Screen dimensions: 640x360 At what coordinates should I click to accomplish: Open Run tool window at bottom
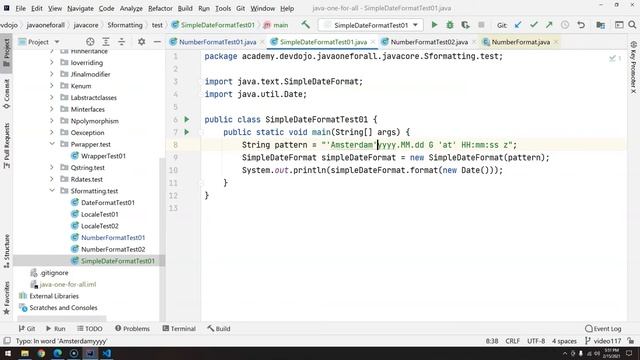(x=56, y=329)
